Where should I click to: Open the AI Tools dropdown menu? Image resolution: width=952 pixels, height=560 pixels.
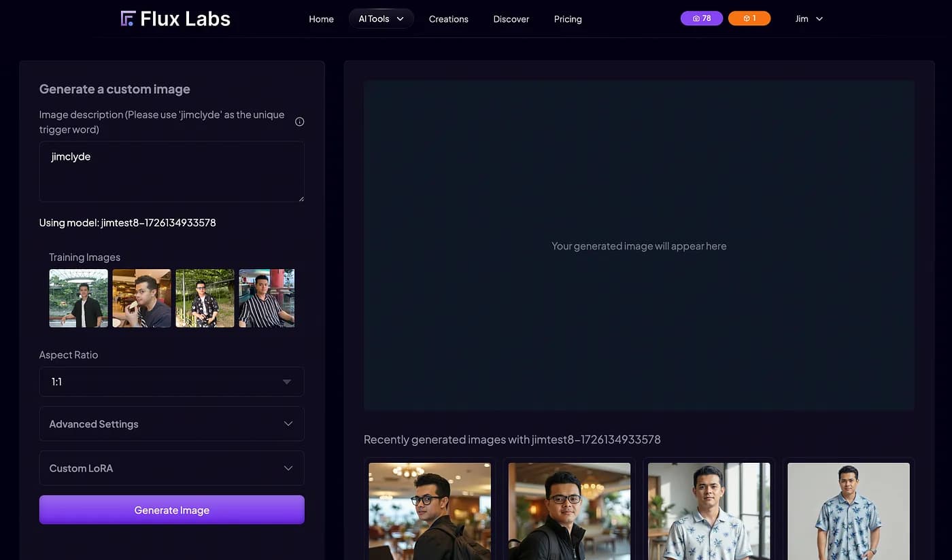coord(381,19)
